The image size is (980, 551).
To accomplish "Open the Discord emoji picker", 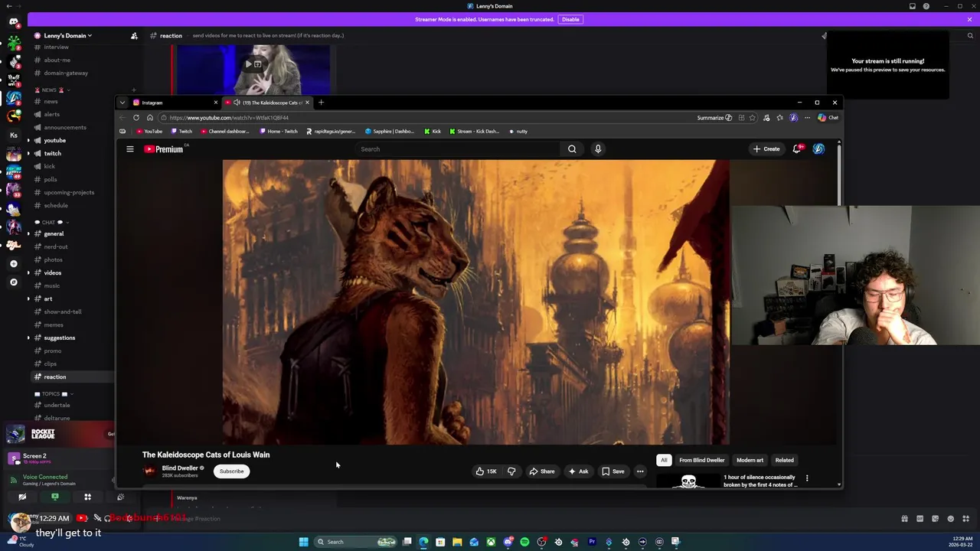I will [950, 519].
